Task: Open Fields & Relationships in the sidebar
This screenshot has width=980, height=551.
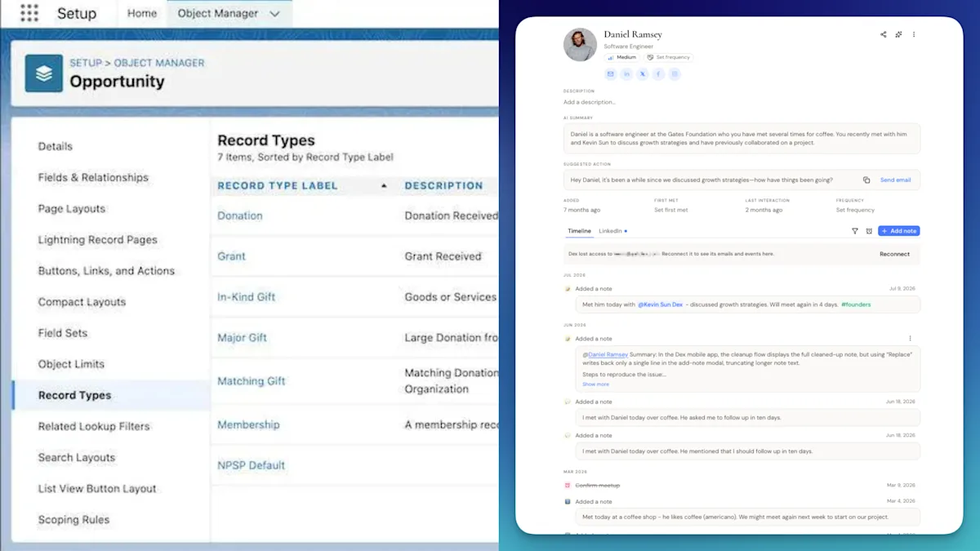Action: (x=93, y=178)
